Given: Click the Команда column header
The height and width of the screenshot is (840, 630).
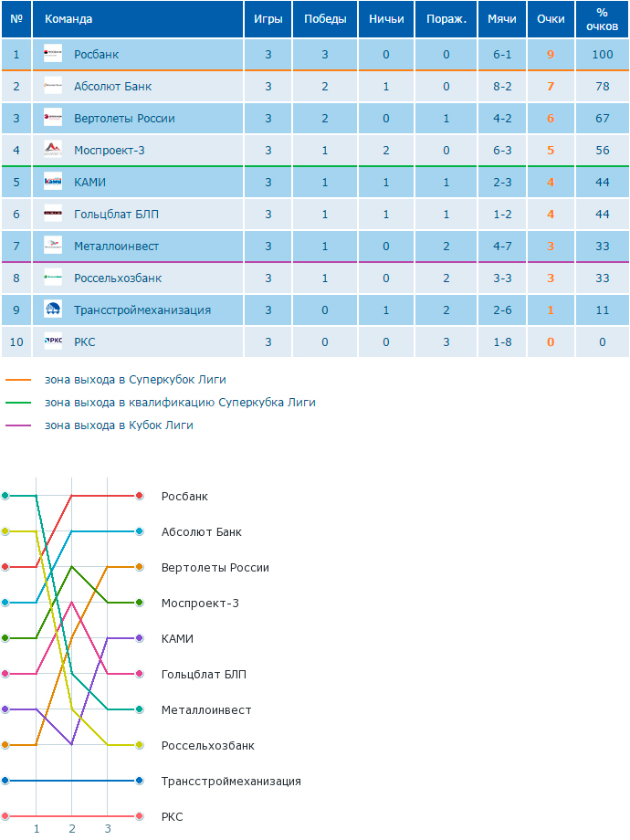Looking at the screenshot, I should 138,19.
